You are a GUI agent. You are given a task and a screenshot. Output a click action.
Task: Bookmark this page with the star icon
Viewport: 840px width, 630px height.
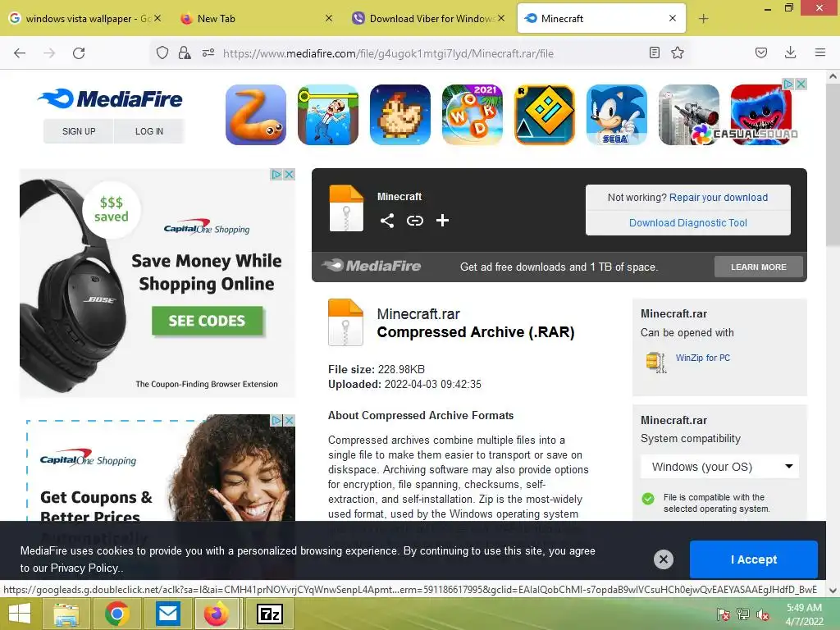pyautogui.click(x=678, y=52)
